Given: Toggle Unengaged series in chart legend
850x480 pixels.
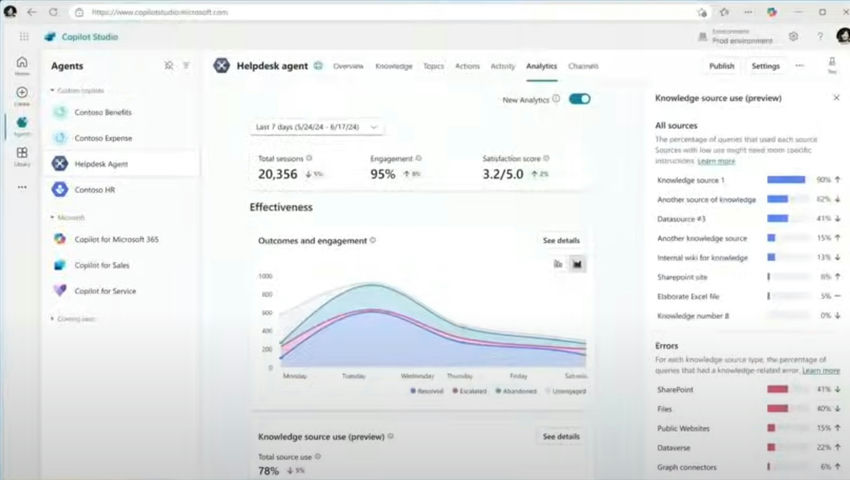Looking at the screenshot, I should click(x=565, y=391).
